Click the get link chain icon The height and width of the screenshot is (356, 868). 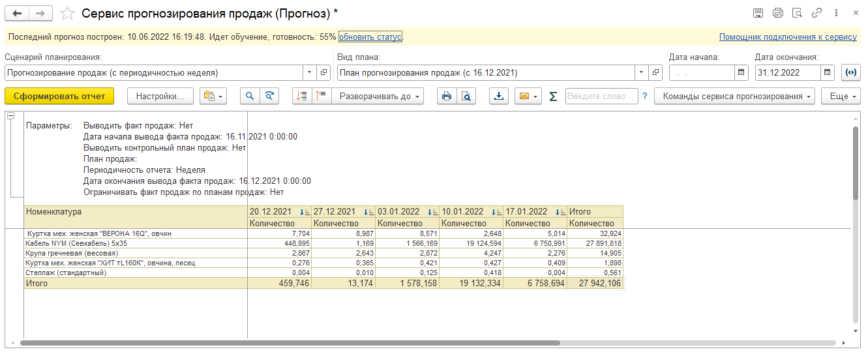tap(816, 13)
